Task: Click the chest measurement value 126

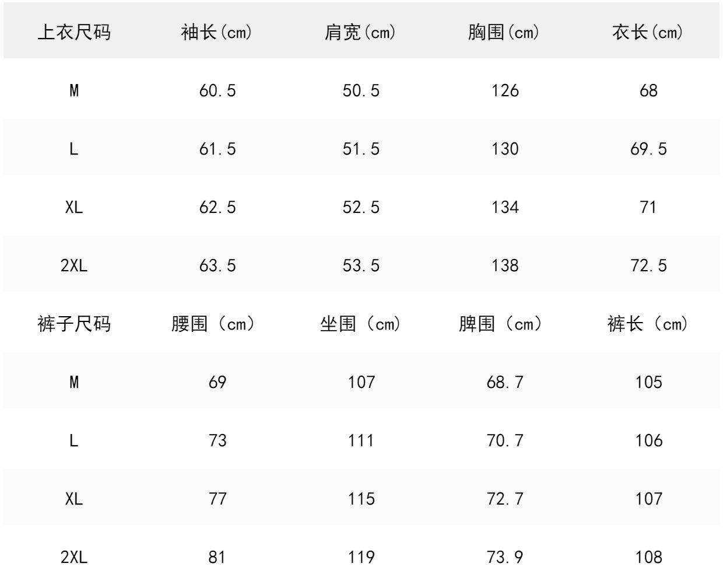Action: click(x=504, y=90)
